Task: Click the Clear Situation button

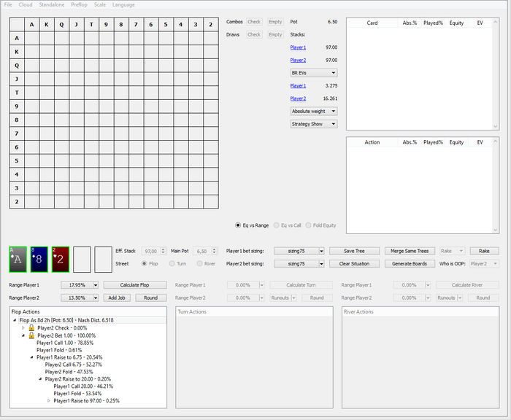Action: click(x=354, y=264)
